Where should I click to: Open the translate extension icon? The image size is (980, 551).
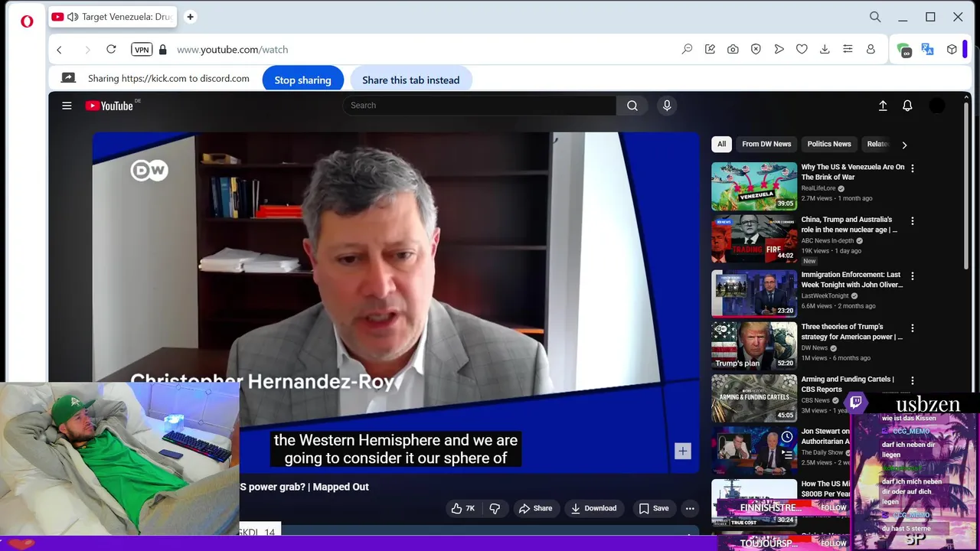[x=928, y=49]
